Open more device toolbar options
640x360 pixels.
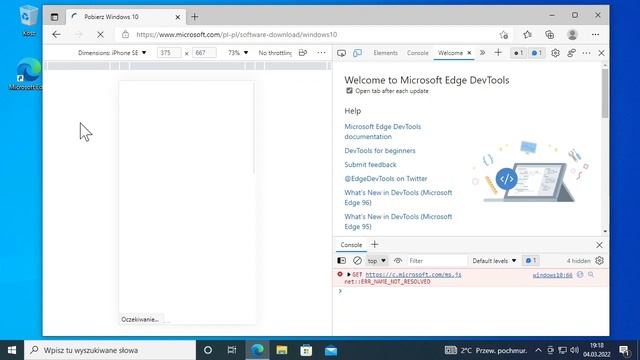click(x=322, y=53)
